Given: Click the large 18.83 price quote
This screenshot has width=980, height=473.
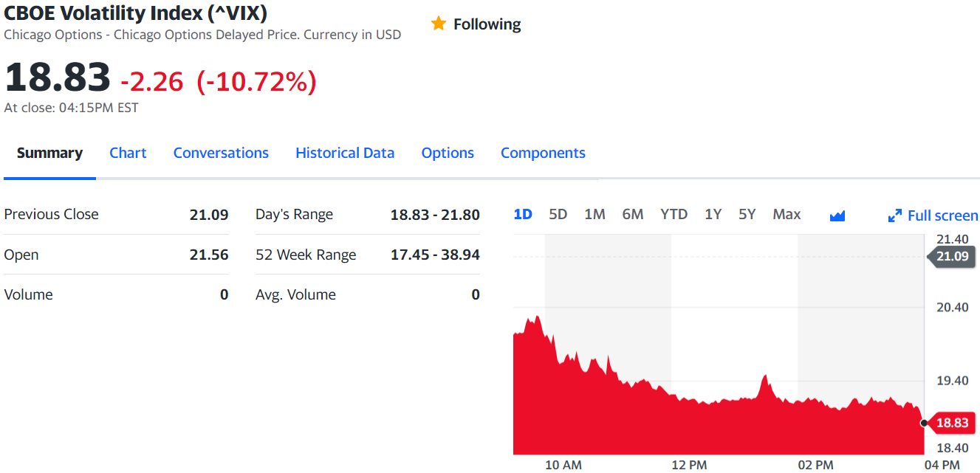Looking at the screenshot, I should (58, 77).
